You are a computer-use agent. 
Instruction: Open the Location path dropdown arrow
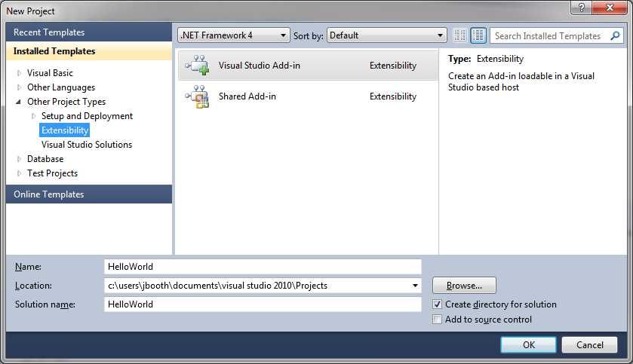(x=415, y=286)
